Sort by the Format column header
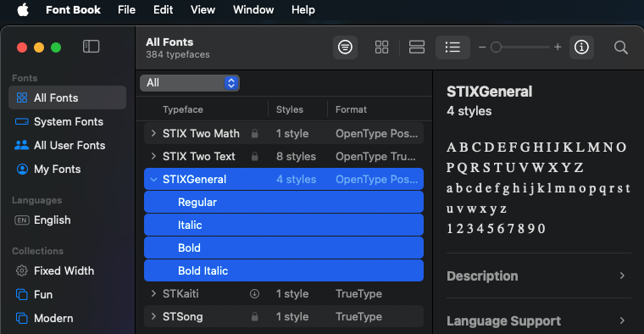 pos(351,109)
